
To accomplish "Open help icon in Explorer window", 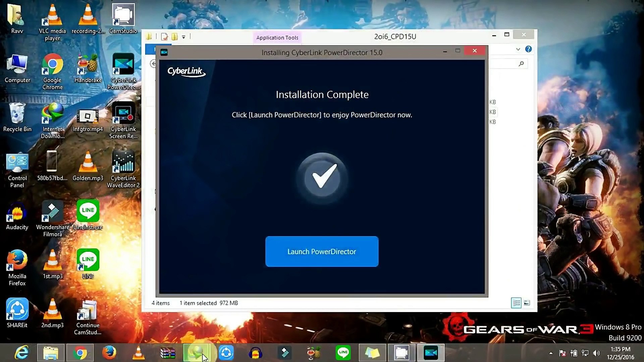I will click(x=528, y=49).
